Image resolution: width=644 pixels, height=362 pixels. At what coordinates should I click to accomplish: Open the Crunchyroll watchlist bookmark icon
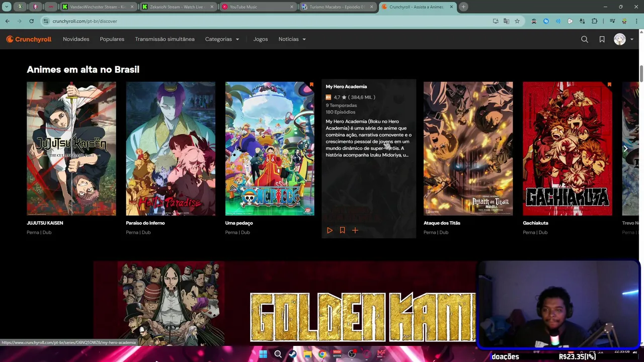pos(602,39)
